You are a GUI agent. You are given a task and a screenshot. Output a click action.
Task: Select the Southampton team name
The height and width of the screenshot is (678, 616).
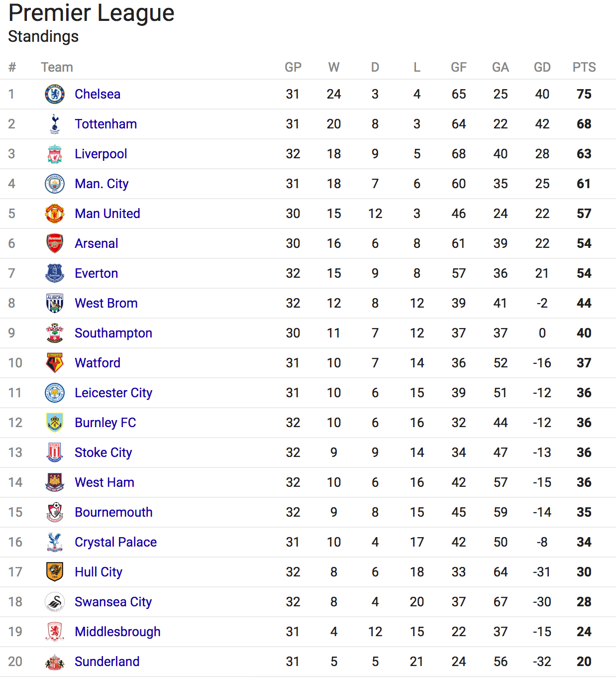point(113,333)
